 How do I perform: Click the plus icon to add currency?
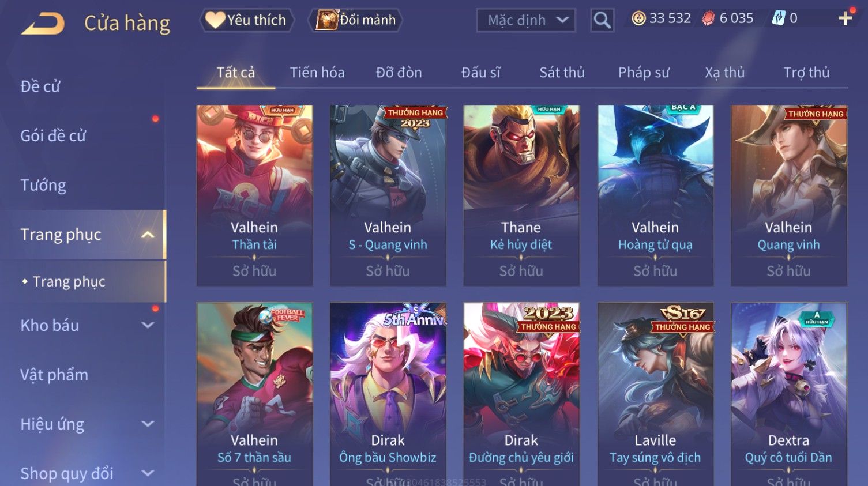845,18
